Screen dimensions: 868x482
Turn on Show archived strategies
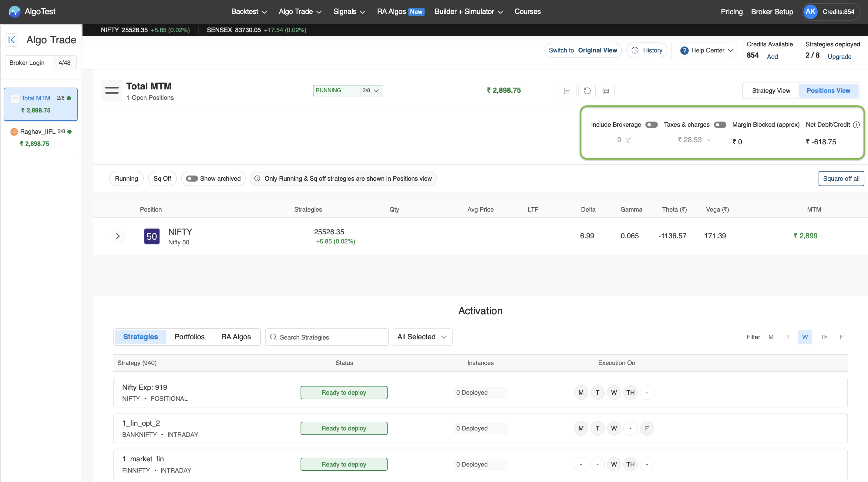(x=192, y=179)
